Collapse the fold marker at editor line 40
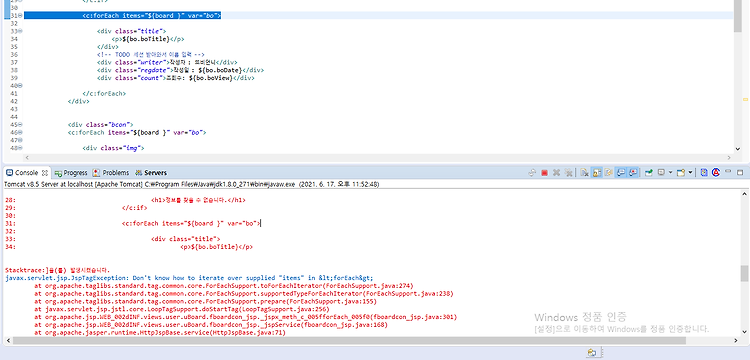Image resolution: width=750 pixels, height=360 pixels. tap(20, 86)
